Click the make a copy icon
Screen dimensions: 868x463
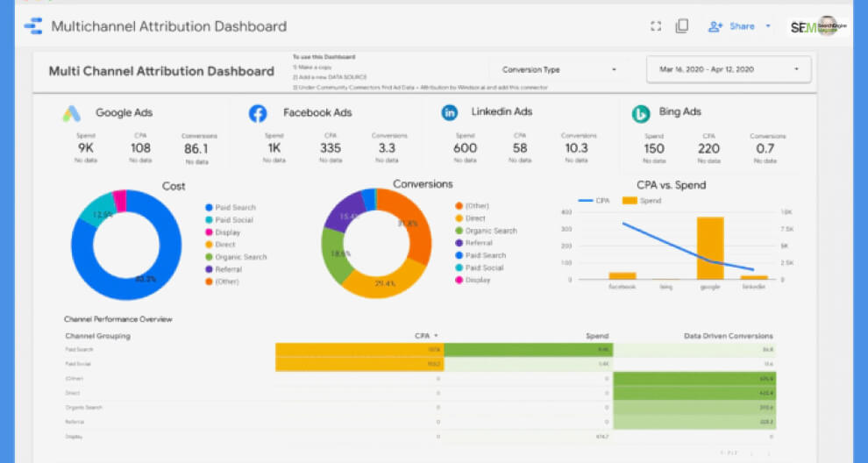click(x=682, y=26)
